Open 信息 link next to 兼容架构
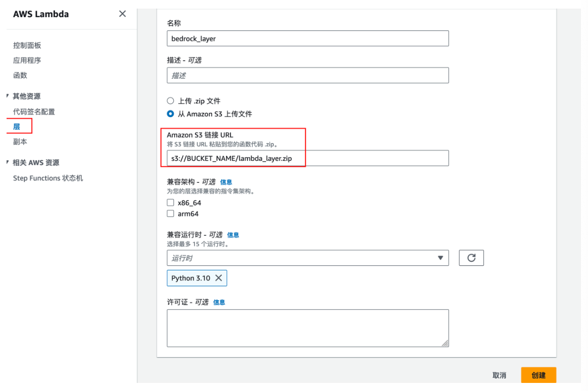The image size is (588, 391). pos(226,182)
